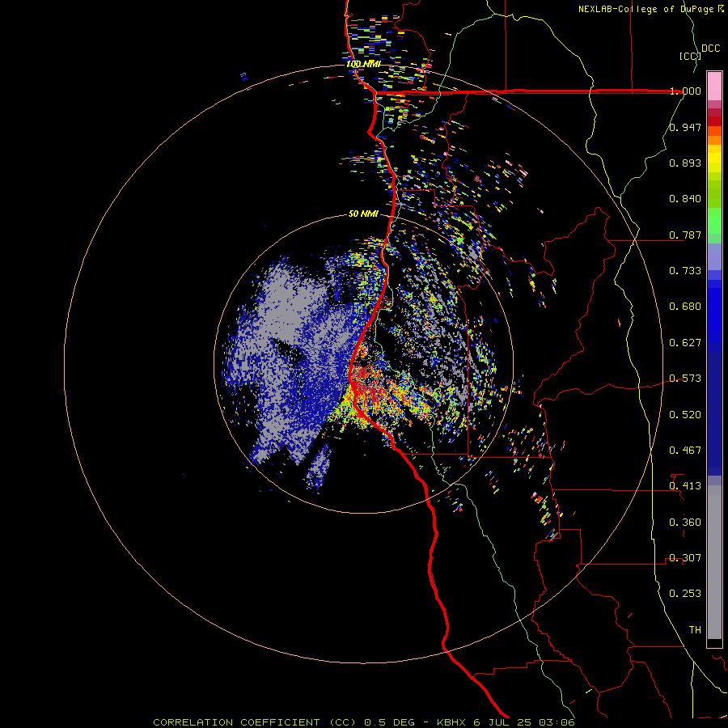Click the 1.000 value on the color scale

[x=685, y=91]
